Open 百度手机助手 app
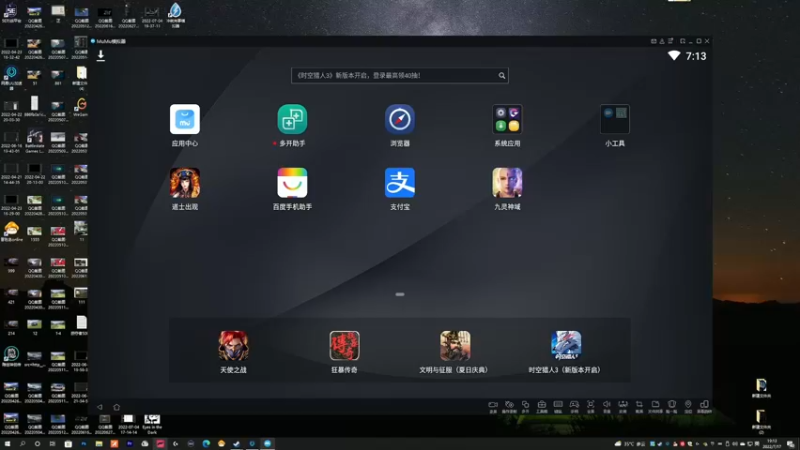800x450 pixels. click(x=292, y=183)
